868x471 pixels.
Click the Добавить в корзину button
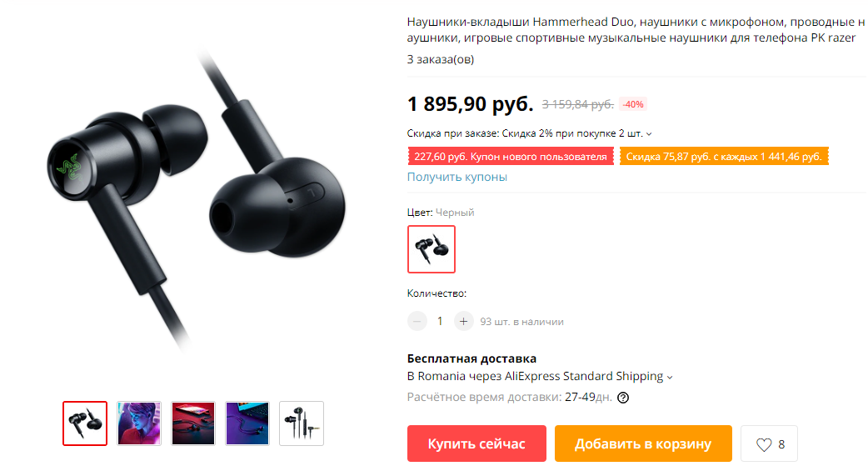(x=643, y=443)
